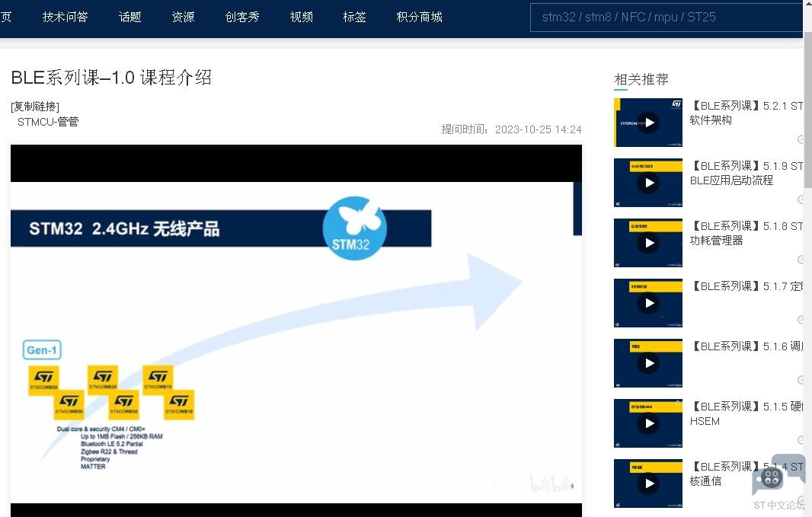Viewport: 812px width, 517px height.
Task: Open author STMCU-管管 profile
Action: point(48,122)
